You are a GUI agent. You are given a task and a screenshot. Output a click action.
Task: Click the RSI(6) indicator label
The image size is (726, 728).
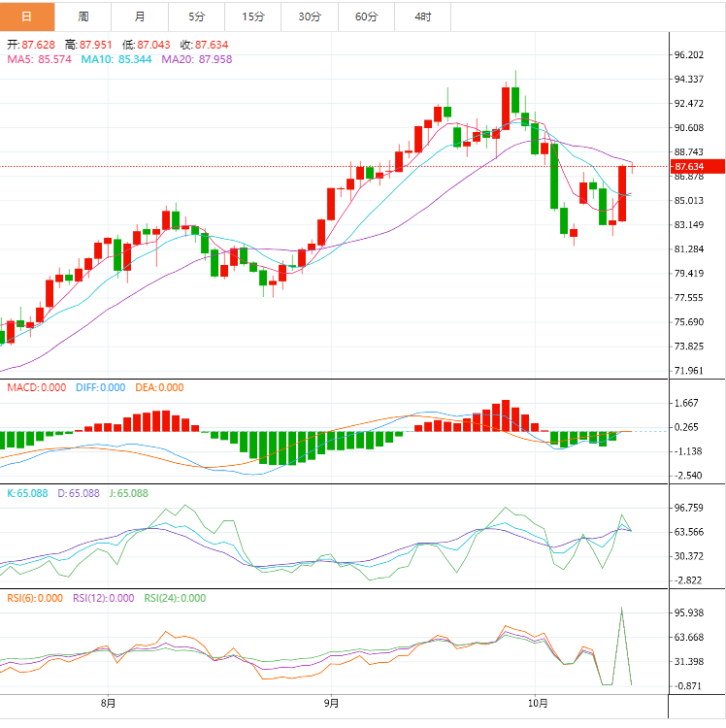pyautogui.click(x=35, y=598)
